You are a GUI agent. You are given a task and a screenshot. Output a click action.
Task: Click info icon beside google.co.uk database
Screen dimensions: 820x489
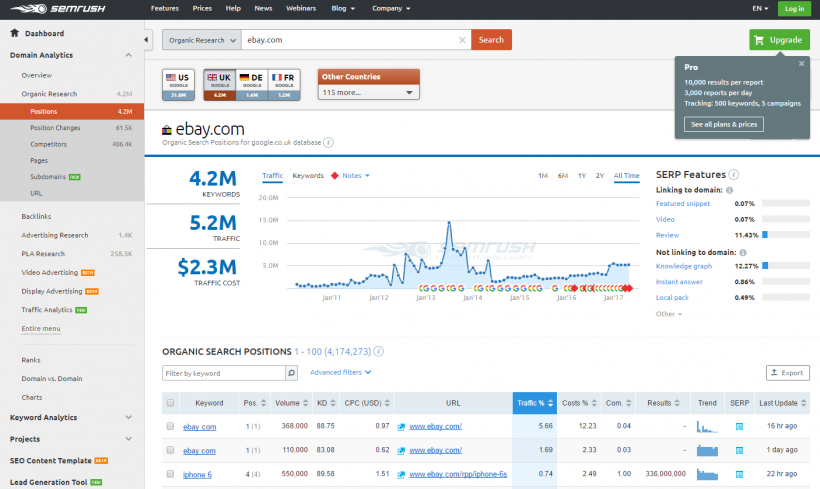[328, 142]
